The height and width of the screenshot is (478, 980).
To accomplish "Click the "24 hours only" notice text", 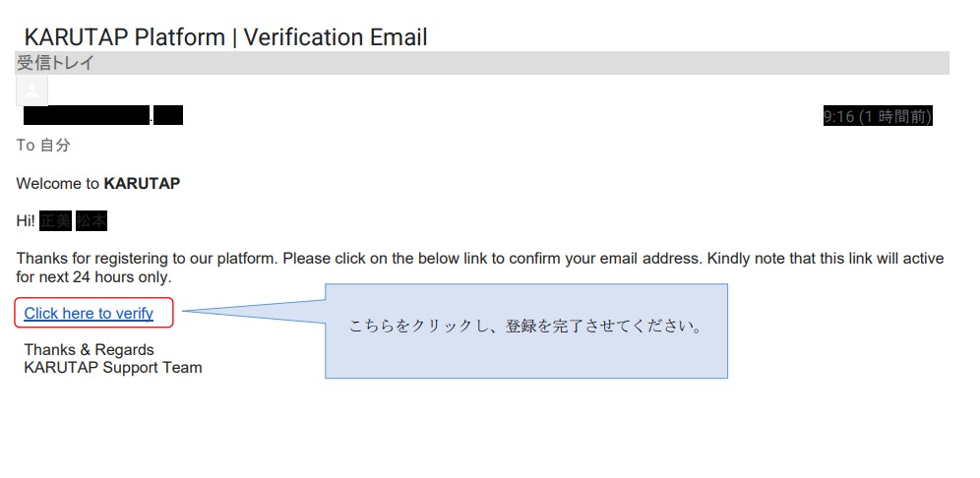I will tap(122, 276).
